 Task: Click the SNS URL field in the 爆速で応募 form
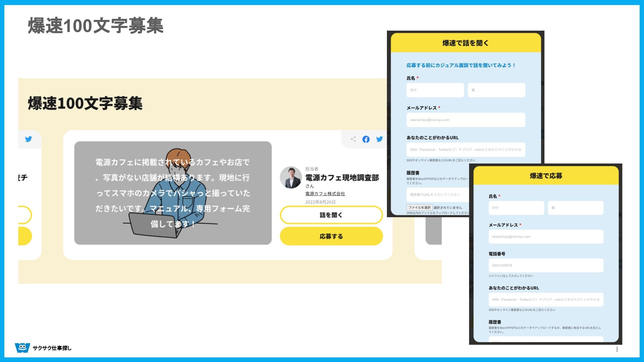click(x=546, y=300)
